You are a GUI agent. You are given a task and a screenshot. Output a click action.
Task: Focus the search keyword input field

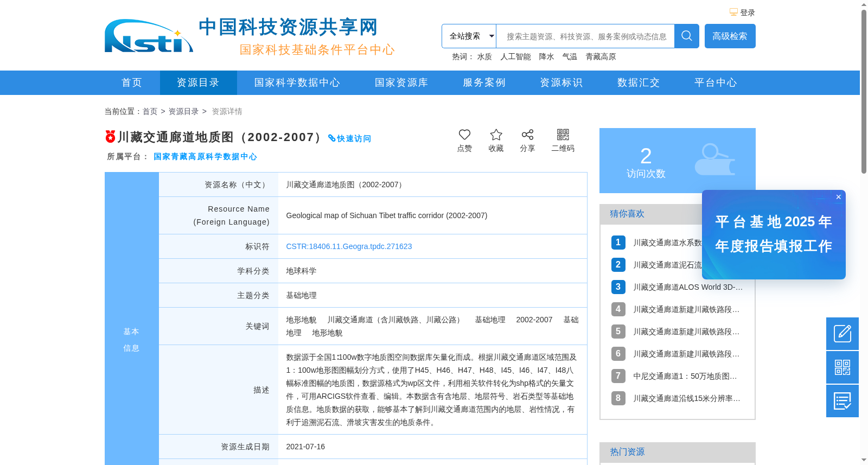[x=585, y=36]
